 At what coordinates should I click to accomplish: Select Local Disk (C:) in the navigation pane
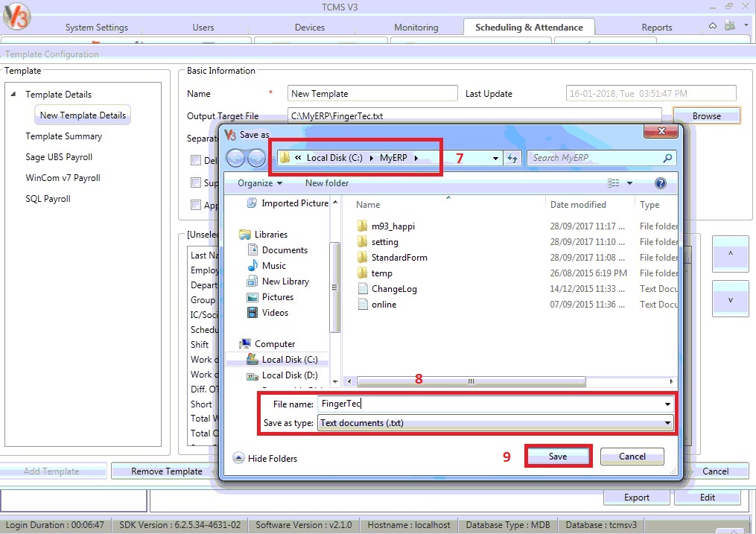[290, 360]
